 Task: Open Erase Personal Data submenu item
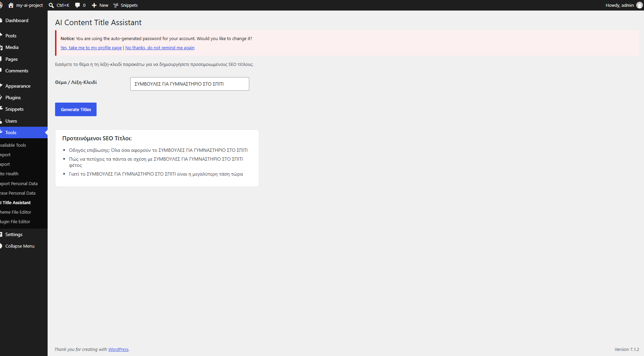point(18,193)
